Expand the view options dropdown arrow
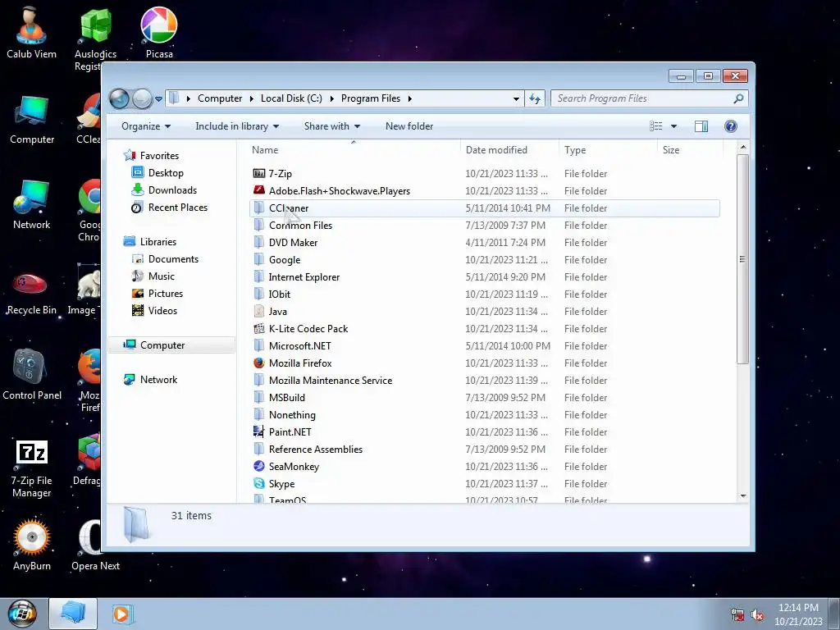 (x=673, y=126)
